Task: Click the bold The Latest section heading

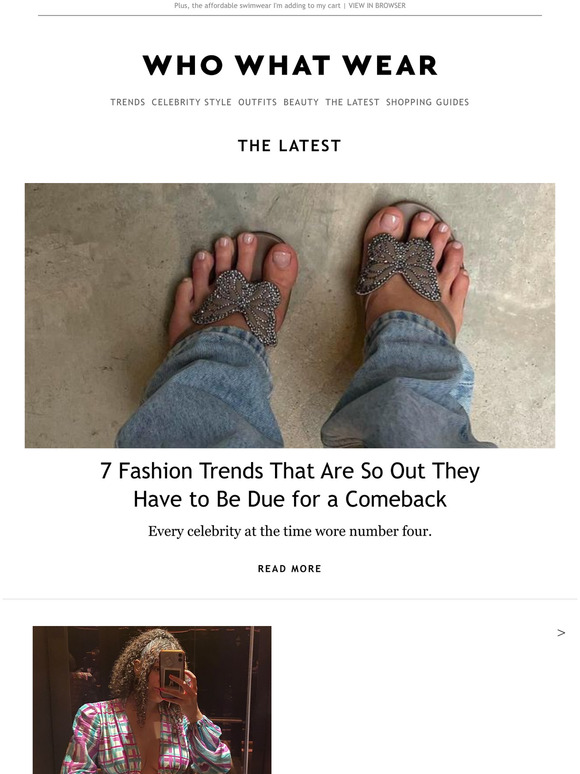Action: 290,146
